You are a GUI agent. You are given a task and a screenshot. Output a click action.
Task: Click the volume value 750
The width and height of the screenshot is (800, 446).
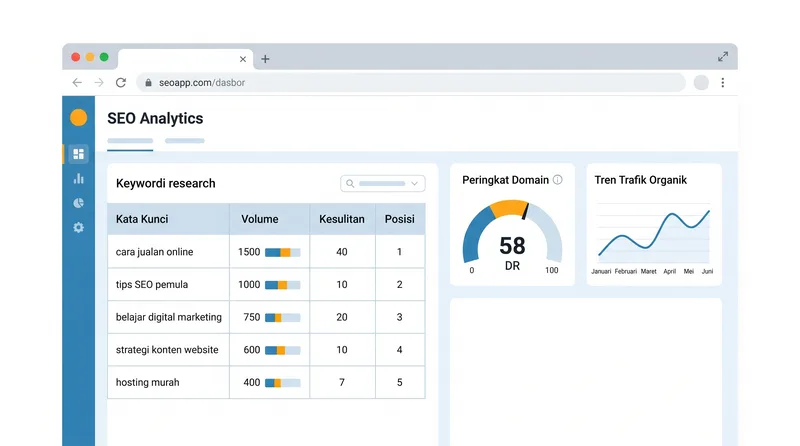252,317
